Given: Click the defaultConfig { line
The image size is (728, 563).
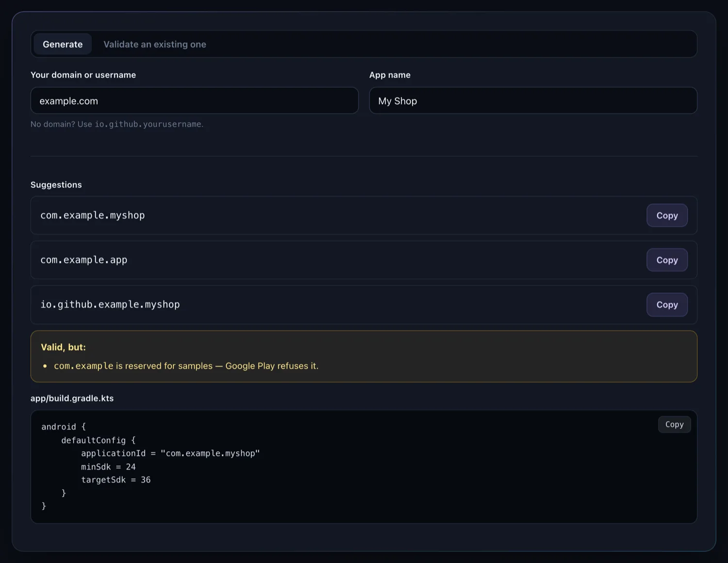Looking at the screenshot, I should [99, 440].
